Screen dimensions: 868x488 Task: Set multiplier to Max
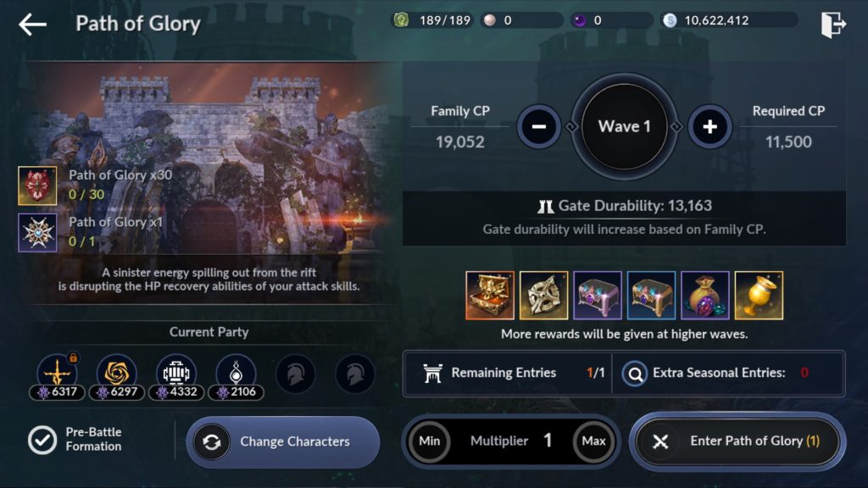coord(593,441)
